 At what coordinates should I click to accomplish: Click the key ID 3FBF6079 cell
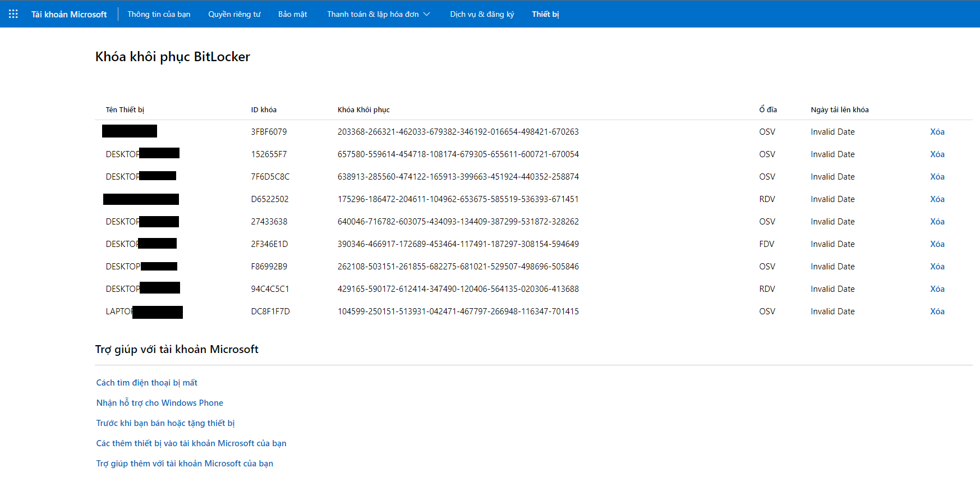tap(269, 132)
